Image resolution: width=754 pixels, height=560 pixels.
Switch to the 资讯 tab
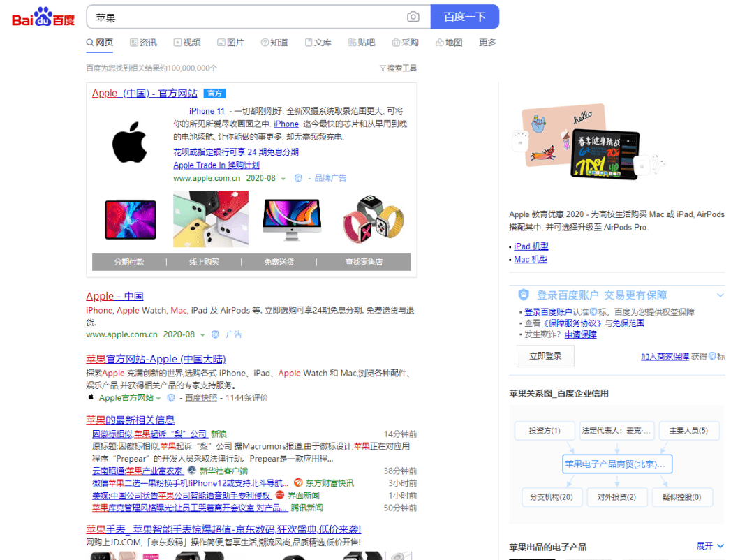(143, 43)
